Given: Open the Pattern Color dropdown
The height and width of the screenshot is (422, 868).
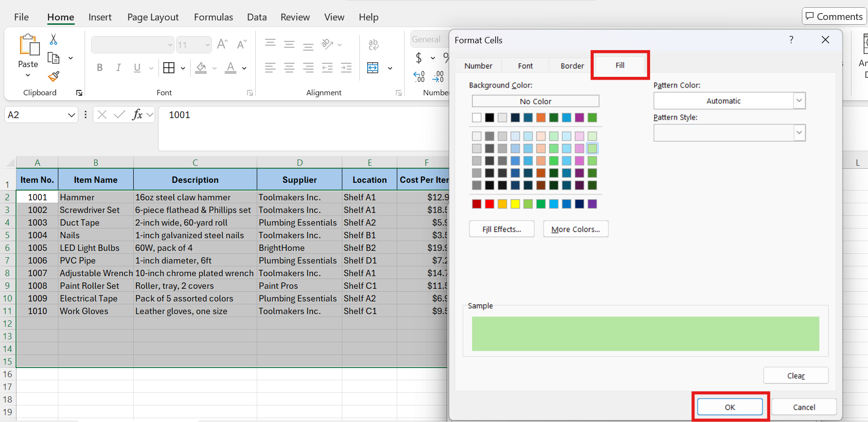Looking at the screenshot, I should pos(799,101).
